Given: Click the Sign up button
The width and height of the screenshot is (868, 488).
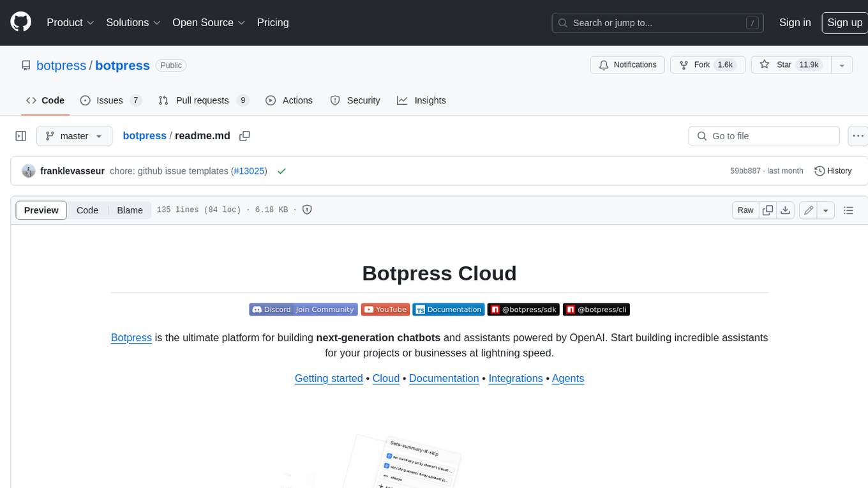Looking at the screenshot, I should [x=844, y=22].
